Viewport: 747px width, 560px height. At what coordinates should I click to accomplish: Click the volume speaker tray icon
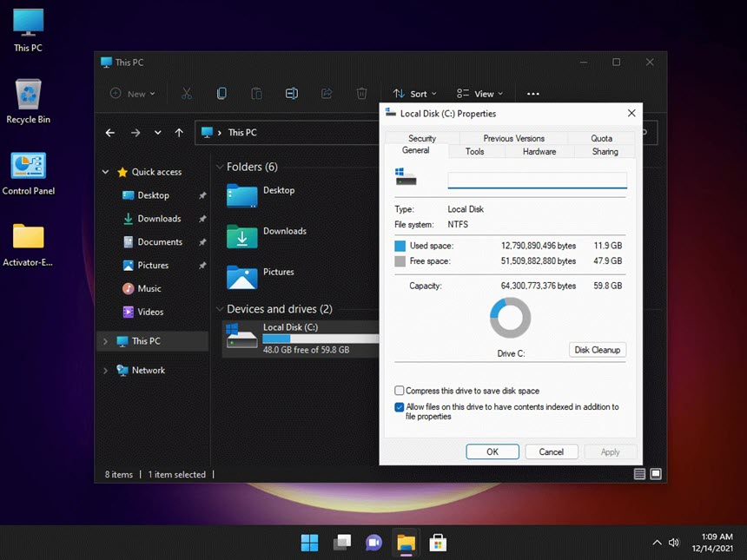(x=674, y=543)
